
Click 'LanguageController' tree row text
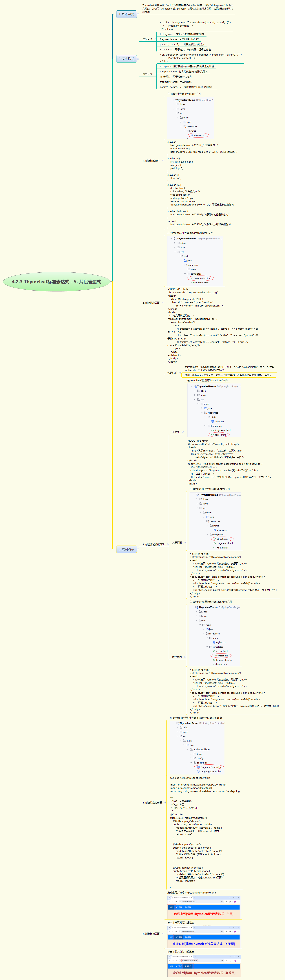coord(211,772)
